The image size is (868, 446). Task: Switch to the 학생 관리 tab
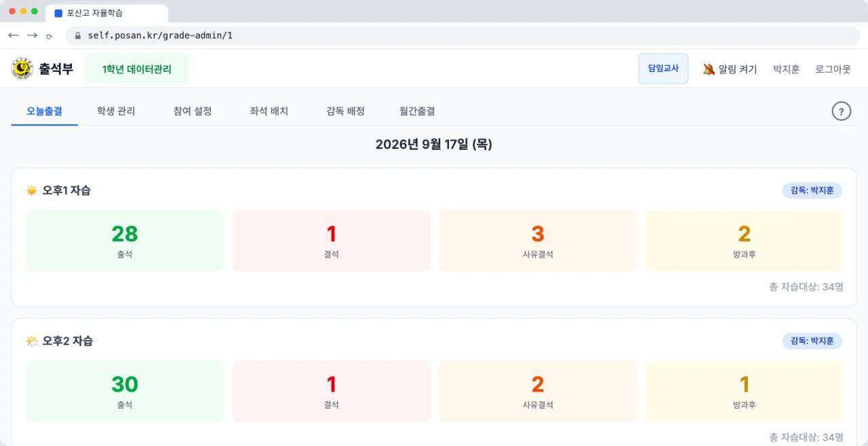[116, 111]
